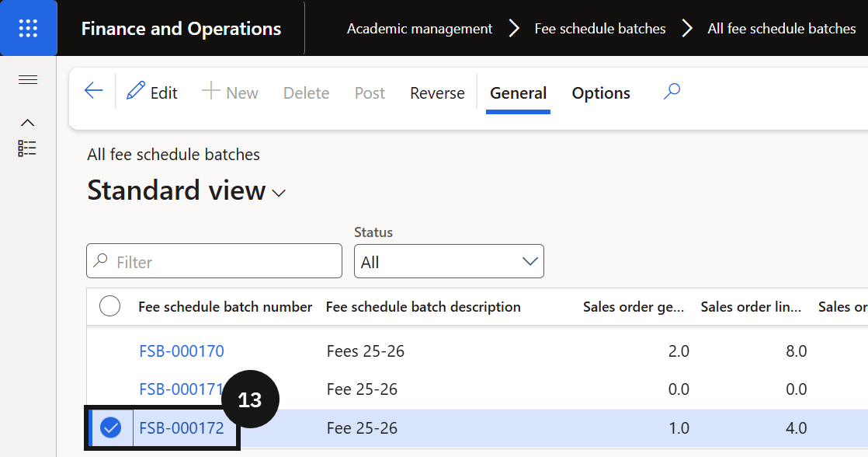Go back using the left arrow
The height and width of the screenshot is (457, 868).
coord(93,90)
